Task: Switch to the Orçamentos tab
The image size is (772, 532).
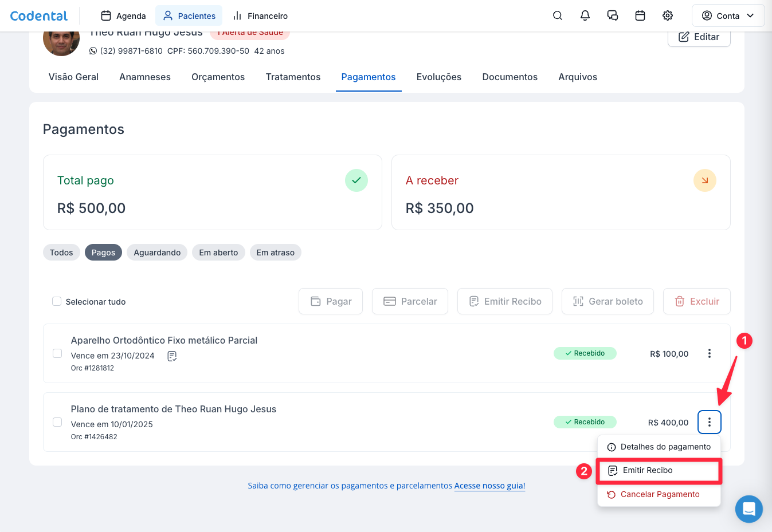Action: 218,77
